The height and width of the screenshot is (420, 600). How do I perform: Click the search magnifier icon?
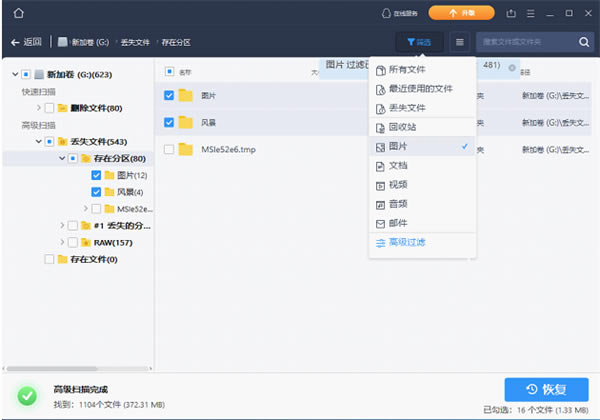coord(585,42)
